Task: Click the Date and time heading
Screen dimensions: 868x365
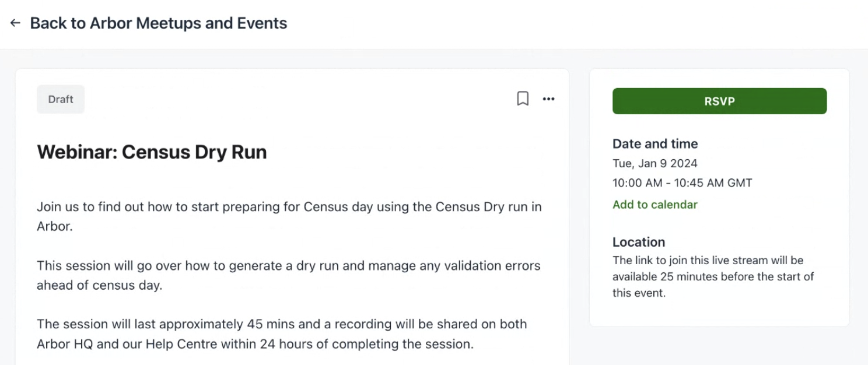Action: pos(654,143)
